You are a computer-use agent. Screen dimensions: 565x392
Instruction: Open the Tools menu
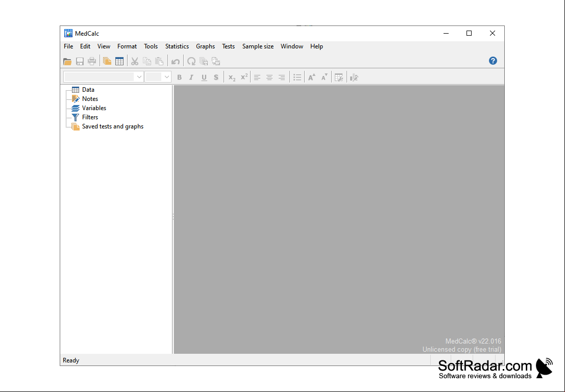pyautogui.click(x=151, y=46)
